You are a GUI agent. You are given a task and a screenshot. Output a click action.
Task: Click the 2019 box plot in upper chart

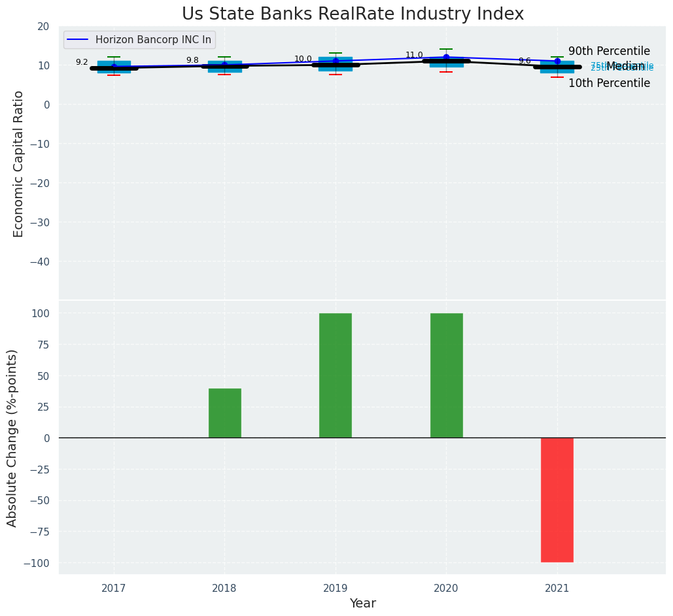pos(336,64)
